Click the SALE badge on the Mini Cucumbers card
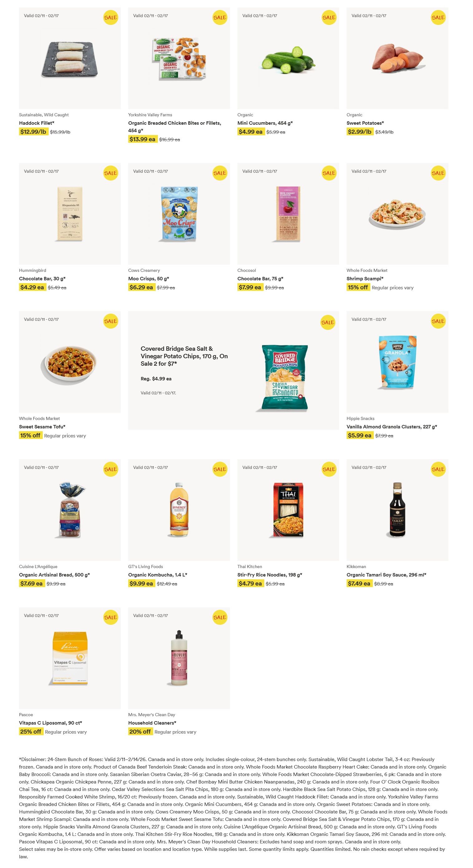Screen dimensions: 473x868 pyautogui.click(x=329, y=17)
